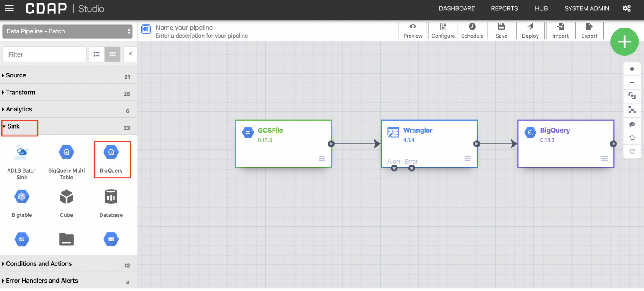The image size is (644, 291).
Task: Navigate to the REPORTS page
Action: click(x=504, y=8)
